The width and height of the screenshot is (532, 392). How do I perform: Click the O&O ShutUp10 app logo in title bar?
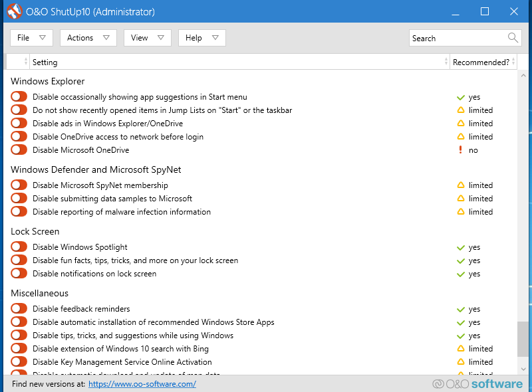click(x=14, y=11)
